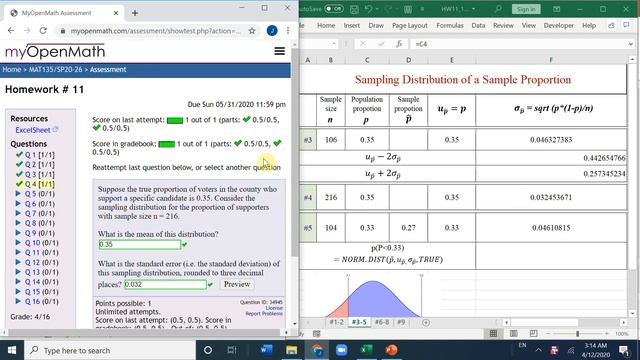Open the Formulas ribbon tab
This screenshot has width=640, height=360.
coord(450,25)
